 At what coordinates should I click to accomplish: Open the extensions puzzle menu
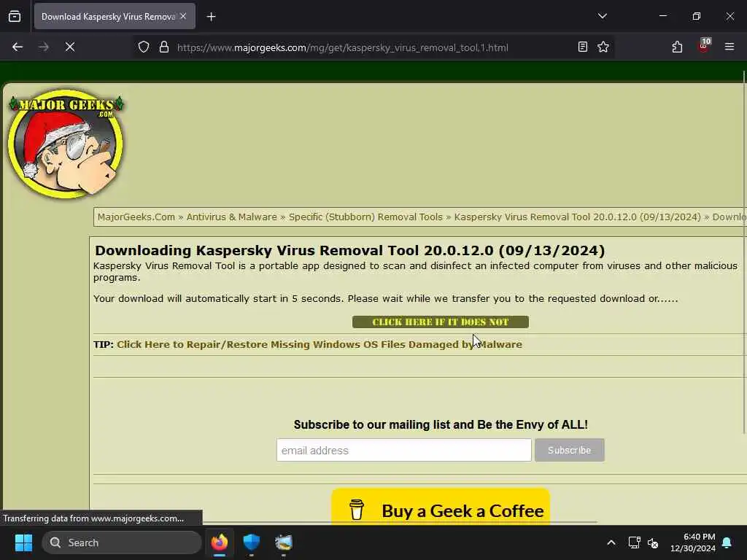pos(677,47)
